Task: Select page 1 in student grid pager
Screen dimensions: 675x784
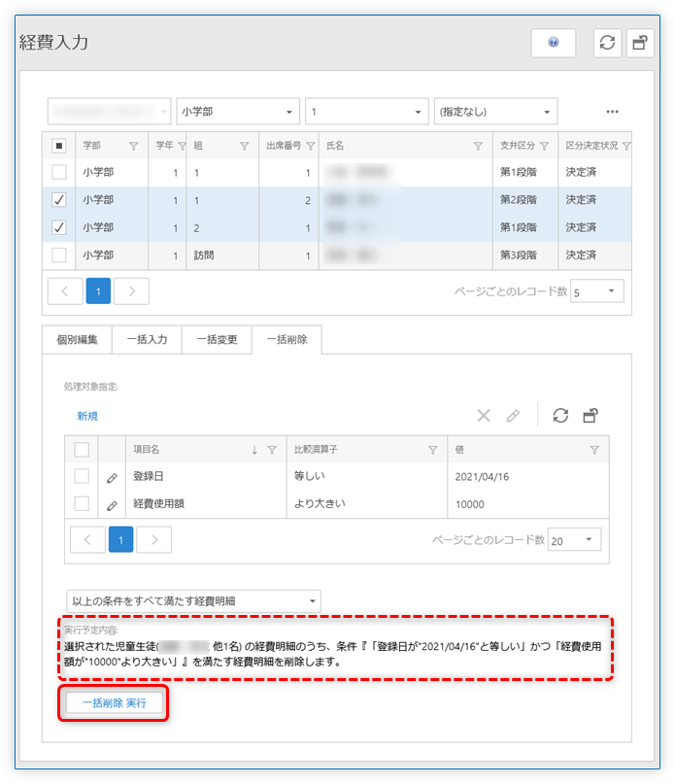Action: 98,291
